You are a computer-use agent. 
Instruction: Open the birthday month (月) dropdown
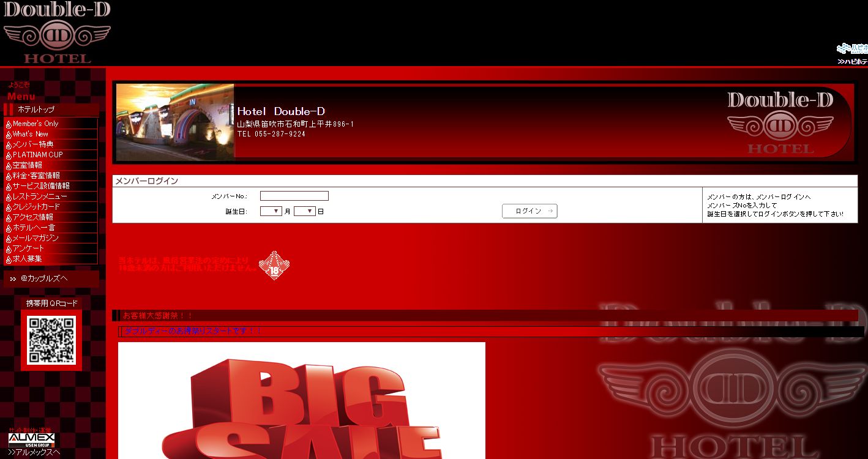tap(271, 211)
